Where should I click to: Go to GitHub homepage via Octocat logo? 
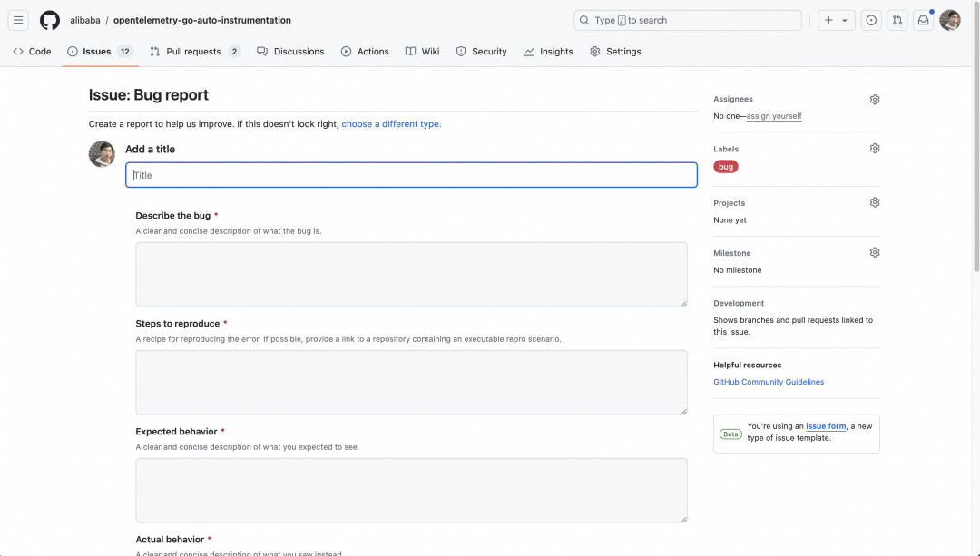pyautogui.click(x=50, y=20)
